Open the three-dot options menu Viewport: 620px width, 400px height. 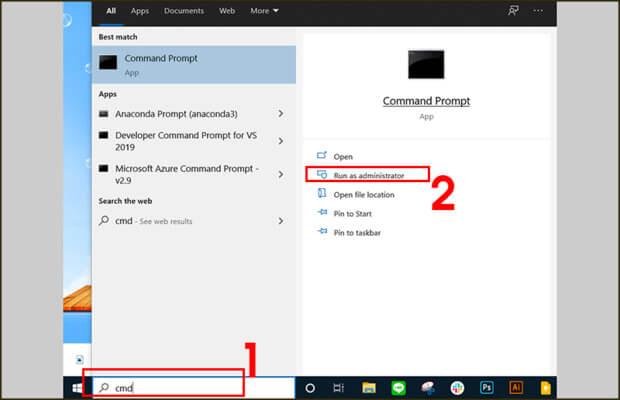(540, 11)
